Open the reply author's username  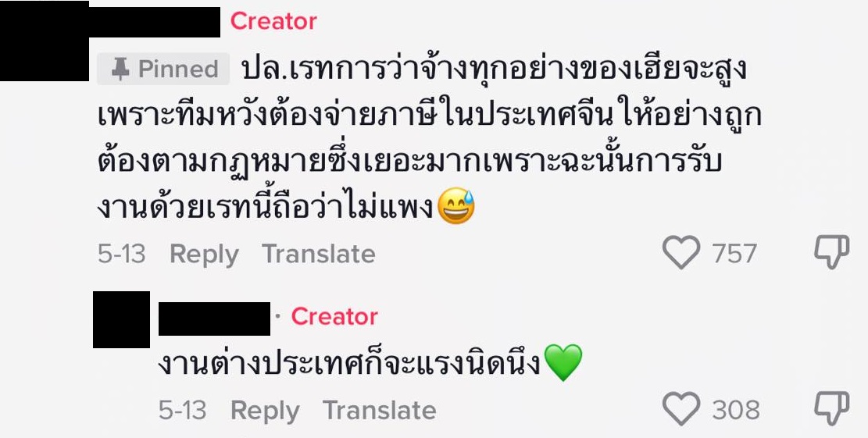tap(214, 317)
